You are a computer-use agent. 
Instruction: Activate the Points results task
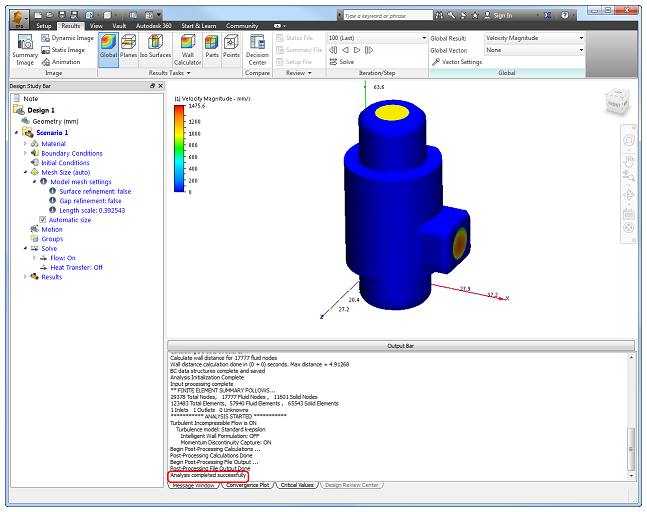pos(231,46)
